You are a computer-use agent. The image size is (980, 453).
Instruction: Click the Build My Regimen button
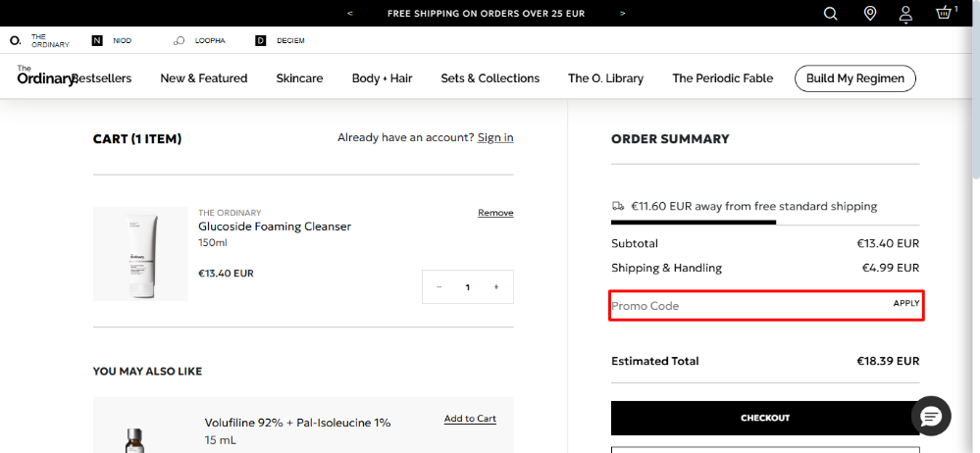855,78
